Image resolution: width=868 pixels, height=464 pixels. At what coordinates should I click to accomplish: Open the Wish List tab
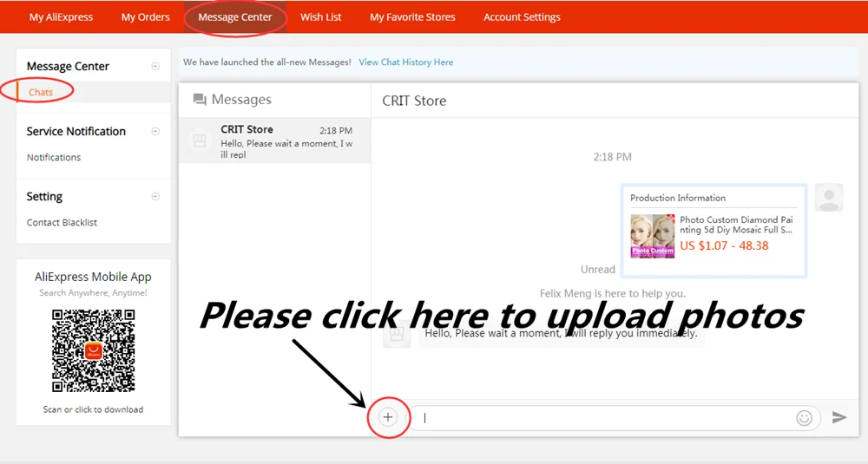(x=321, y=17)
